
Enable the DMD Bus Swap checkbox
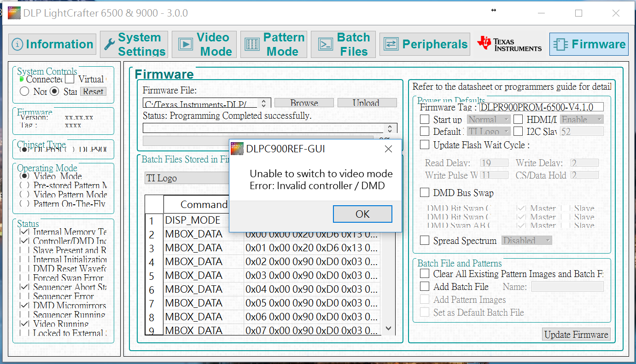[x=425, y=193]
